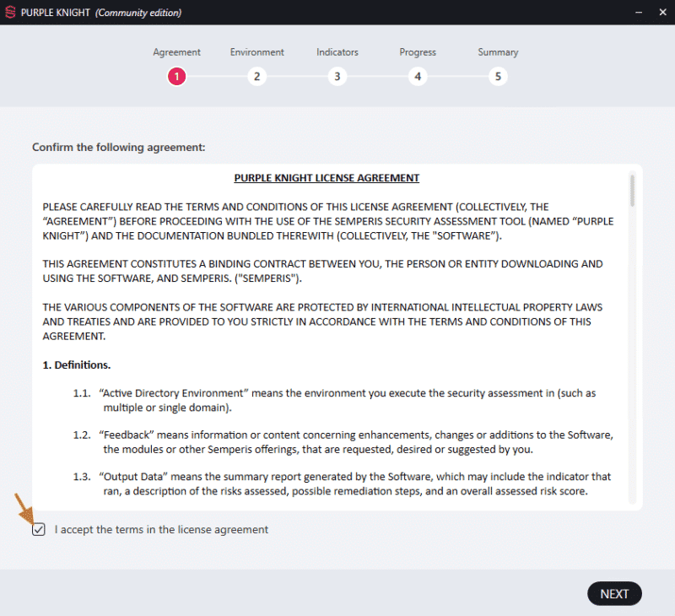Screen dimensions: 675x616
Task: Click the '1. Definitions.' heading
Action: [x=77, y=365]
